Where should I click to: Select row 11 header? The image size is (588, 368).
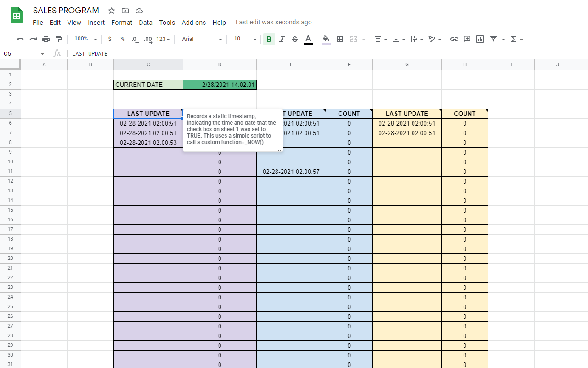pos(10,172)
